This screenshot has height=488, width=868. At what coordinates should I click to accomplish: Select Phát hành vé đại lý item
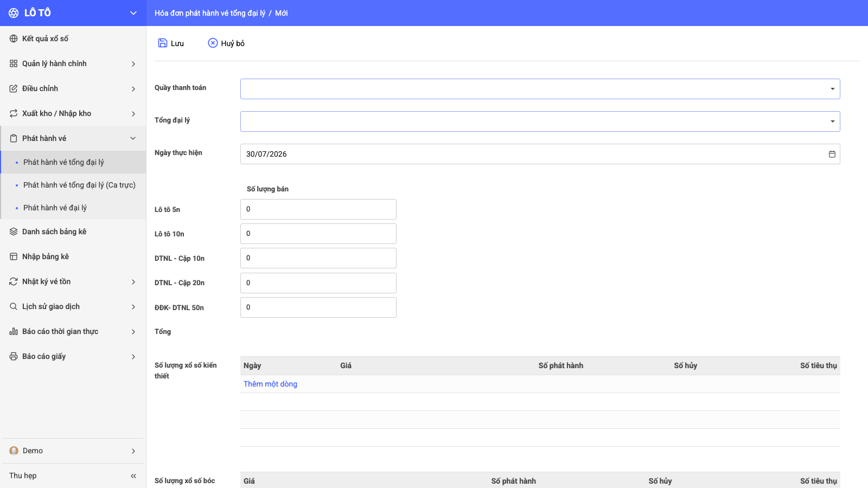[55, 208]
